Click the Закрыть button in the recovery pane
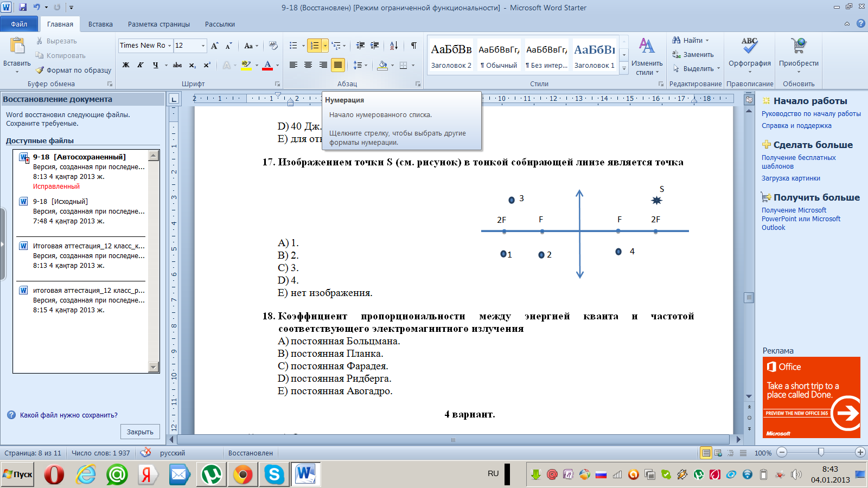The image size is (868, 488). [x=140, y=432]
